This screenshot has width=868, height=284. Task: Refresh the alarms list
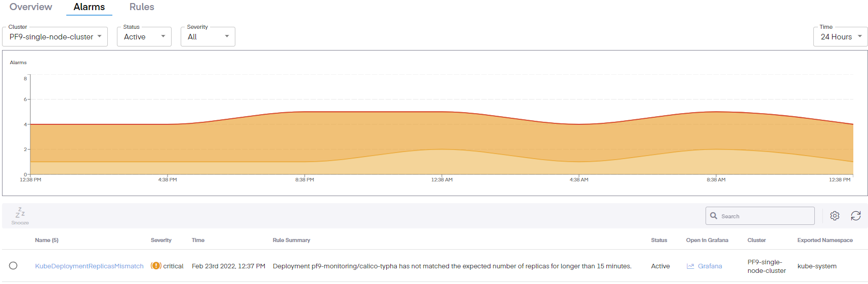click(855, 216)
